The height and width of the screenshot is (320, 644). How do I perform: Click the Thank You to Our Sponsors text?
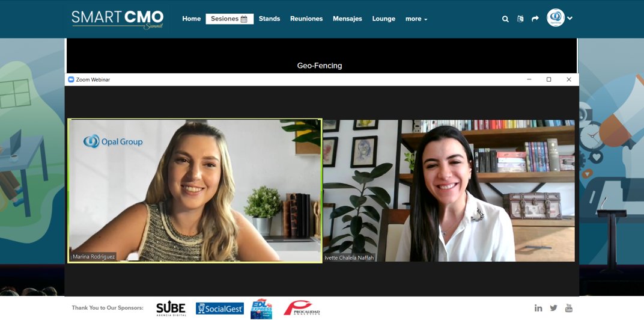tap(108, 307)
